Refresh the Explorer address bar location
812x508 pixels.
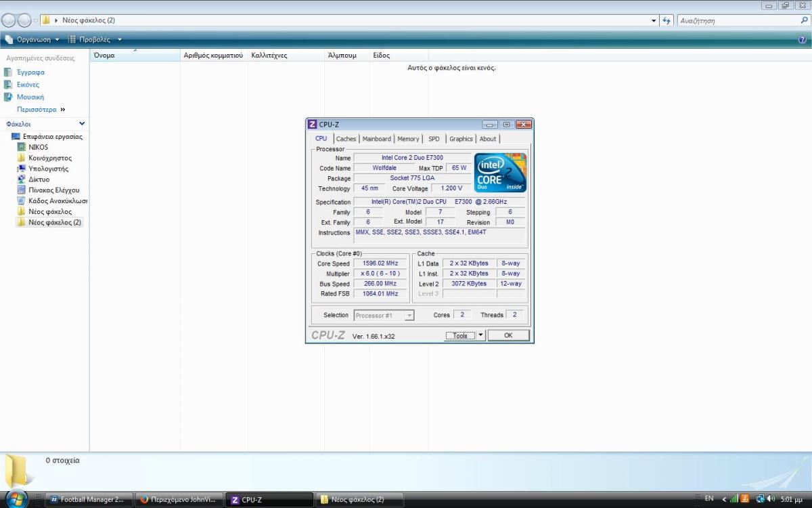(x=667, y=20)
